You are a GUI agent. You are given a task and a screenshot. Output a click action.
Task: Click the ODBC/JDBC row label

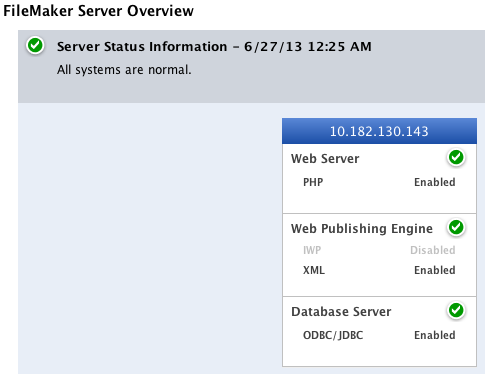(x=333, y=335)
